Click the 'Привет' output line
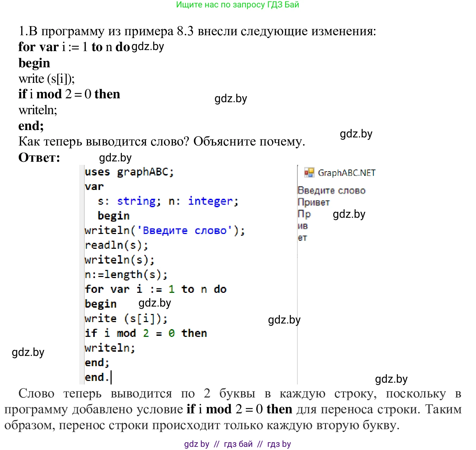Image resolution: width=476 pixels, height=450 pixels. pos(314,202)
